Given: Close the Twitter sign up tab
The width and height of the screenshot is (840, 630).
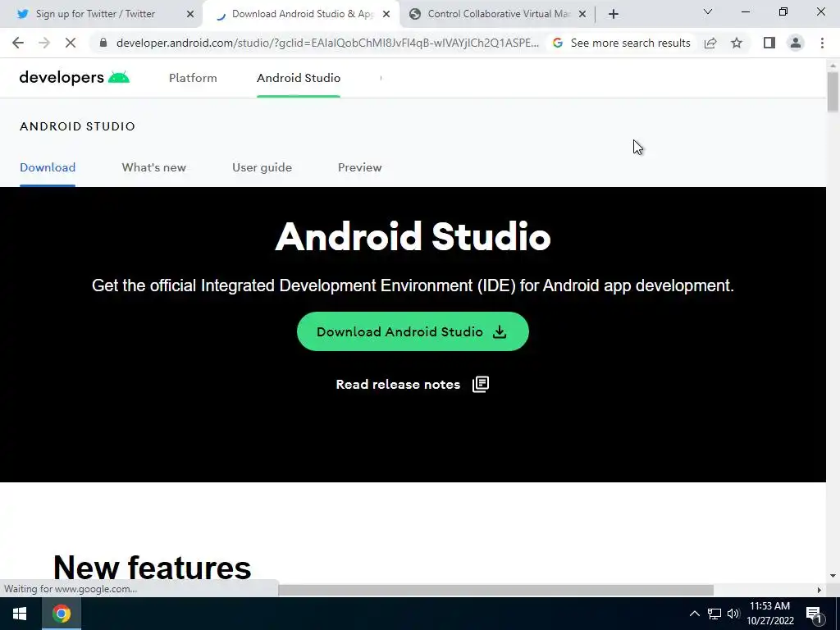Looking at the screenshot, I should click(x=190, y=14).
